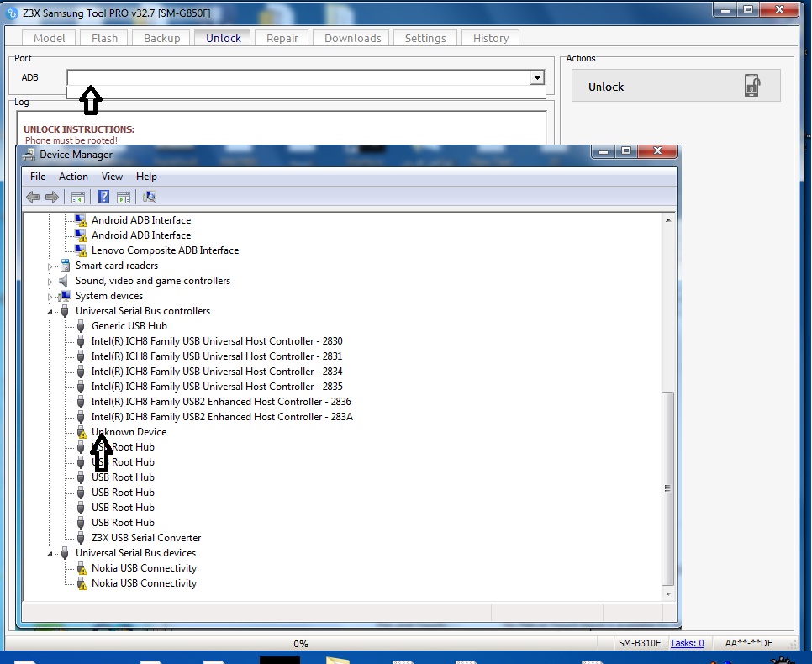Select Intel ICH8 Host Controller - 2831
This screenshot has width=812, height=664.
(217, 356)
